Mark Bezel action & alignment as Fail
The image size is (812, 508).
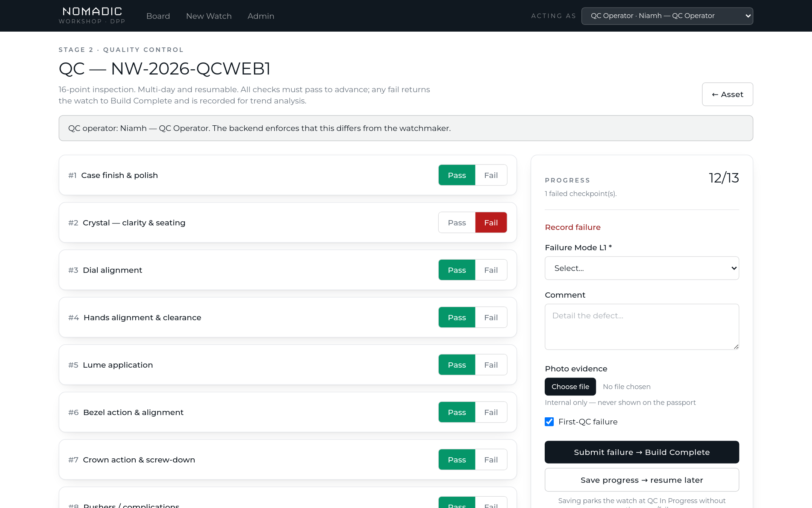coord(491,412)
